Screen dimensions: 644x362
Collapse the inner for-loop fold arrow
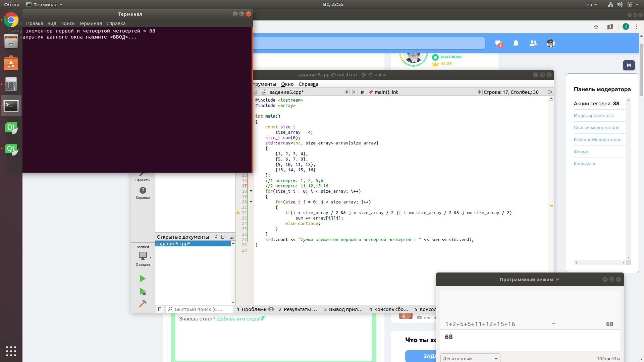coord(251,202)
